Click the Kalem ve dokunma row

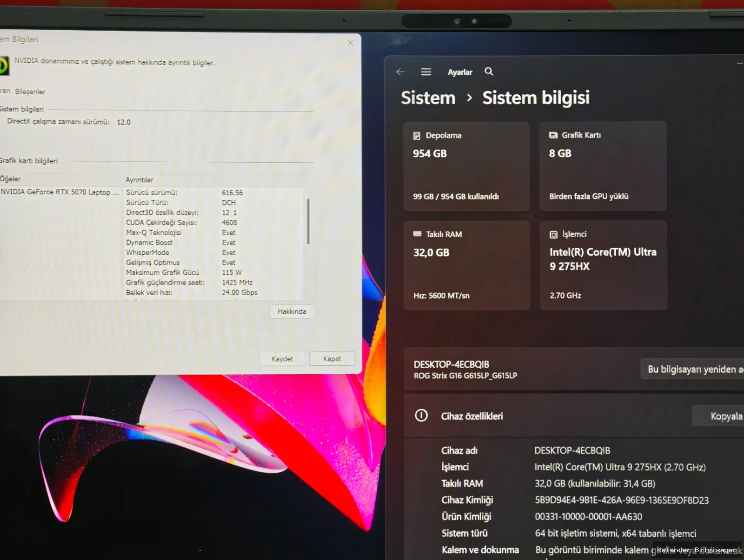[592, 550]
